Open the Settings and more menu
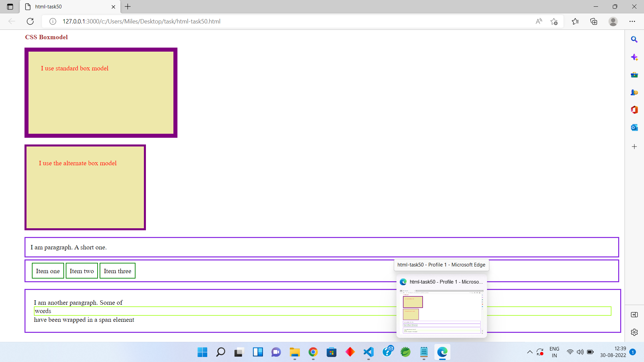The image size is (644, 362). coord(633,21)
